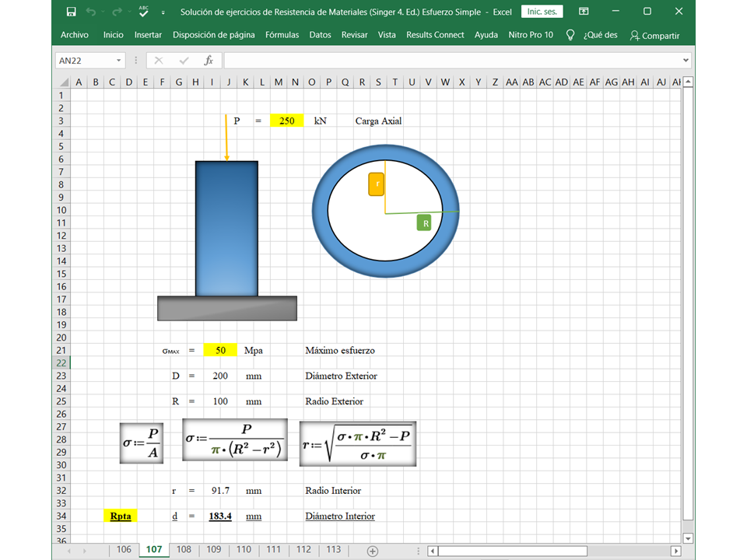Screen dimensions: 747x560
Task: Open the Customize Quick Access Toolbar arrow
Action: pos(163,12)
